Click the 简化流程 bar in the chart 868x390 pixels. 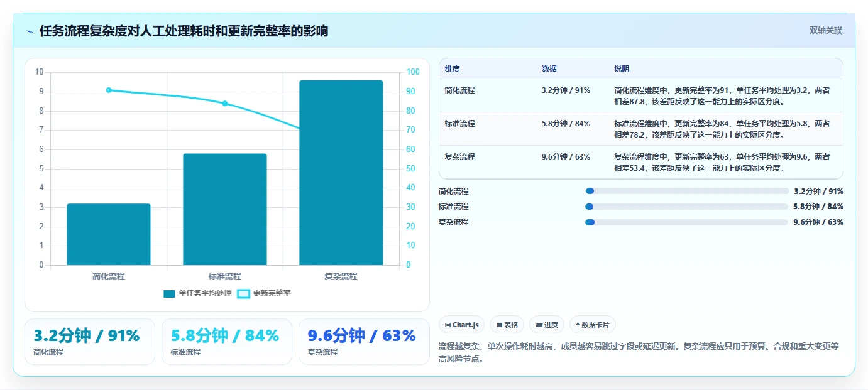(109, 234)
